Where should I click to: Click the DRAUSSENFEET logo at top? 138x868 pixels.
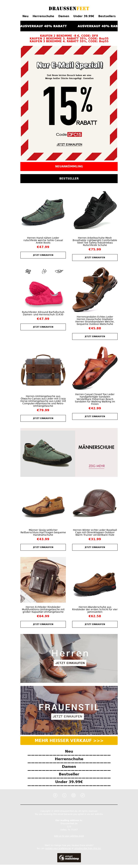click(x=69, y=8)
